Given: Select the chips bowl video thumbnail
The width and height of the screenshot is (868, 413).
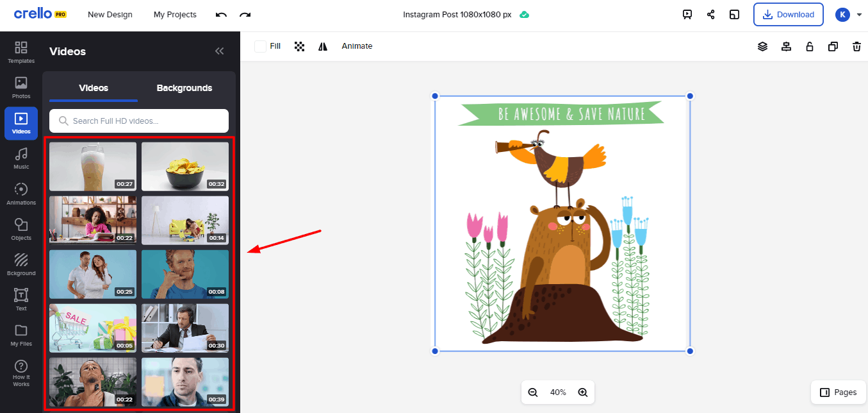Looking at the screenshot, I should coord(184,166).
